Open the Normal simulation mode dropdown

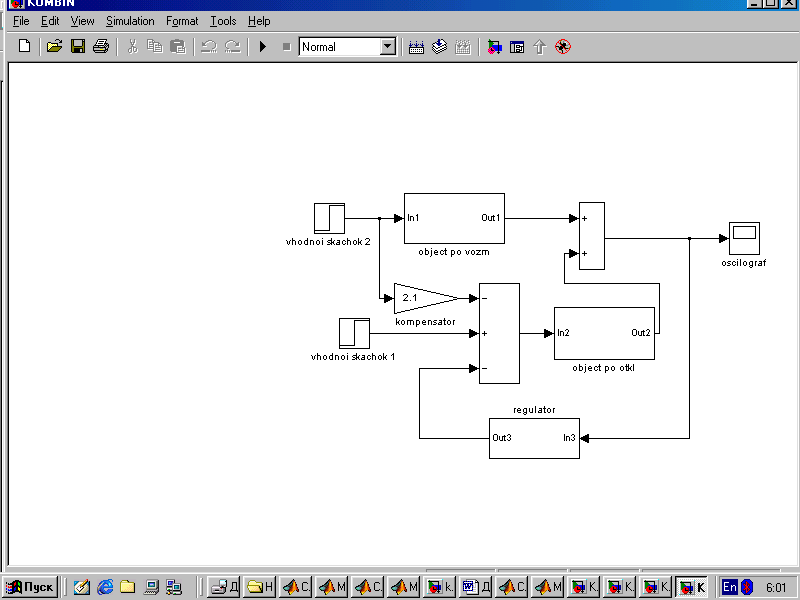tap(388, 47)
